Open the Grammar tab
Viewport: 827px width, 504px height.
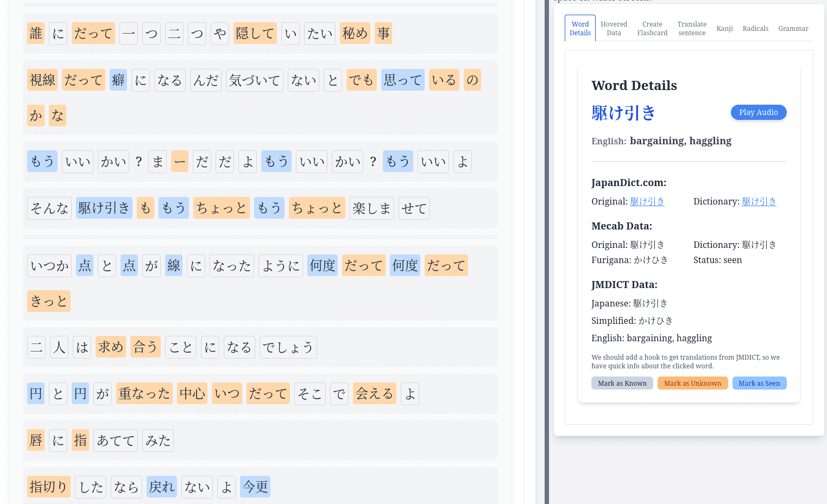[x=793, y=28]
